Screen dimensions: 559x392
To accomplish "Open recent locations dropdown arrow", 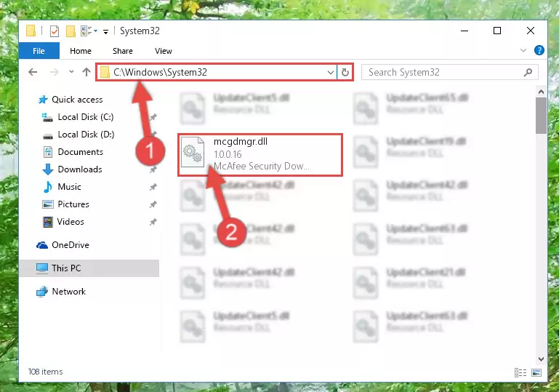I will tap(71, 72).
